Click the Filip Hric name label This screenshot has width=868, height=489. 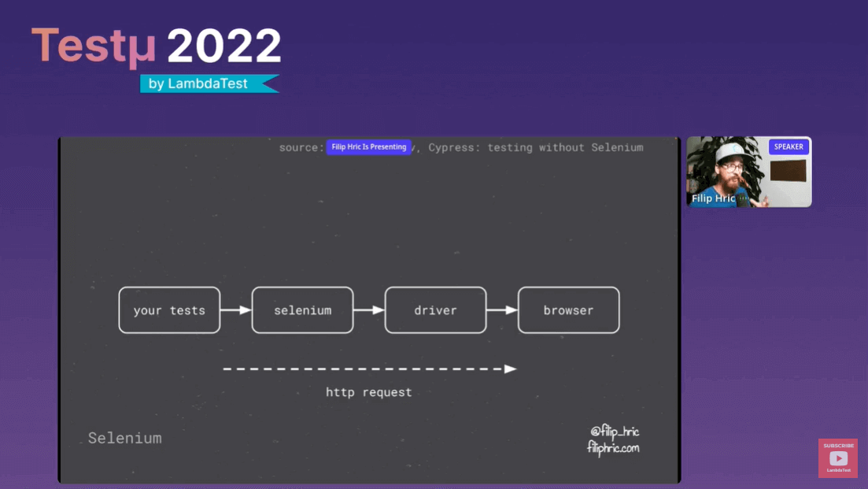(713, 198)
